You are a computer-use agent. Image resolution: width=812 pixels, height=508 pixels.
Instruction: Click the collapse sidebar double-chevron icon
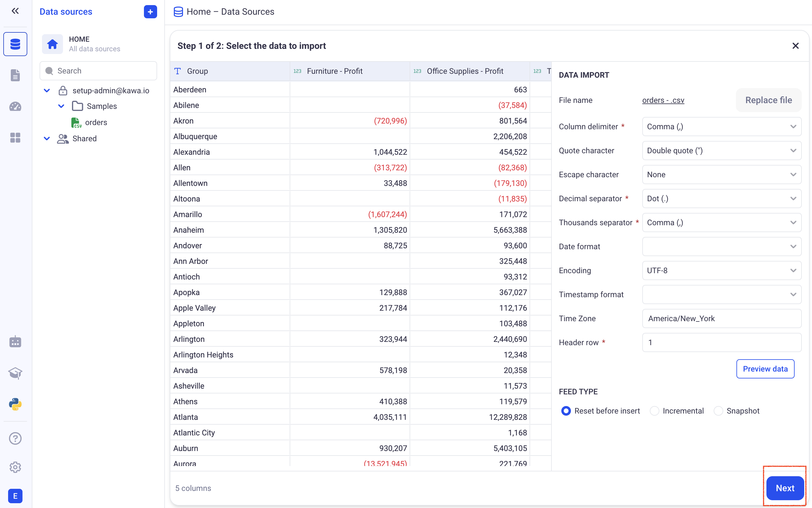(x=15, y=11)
